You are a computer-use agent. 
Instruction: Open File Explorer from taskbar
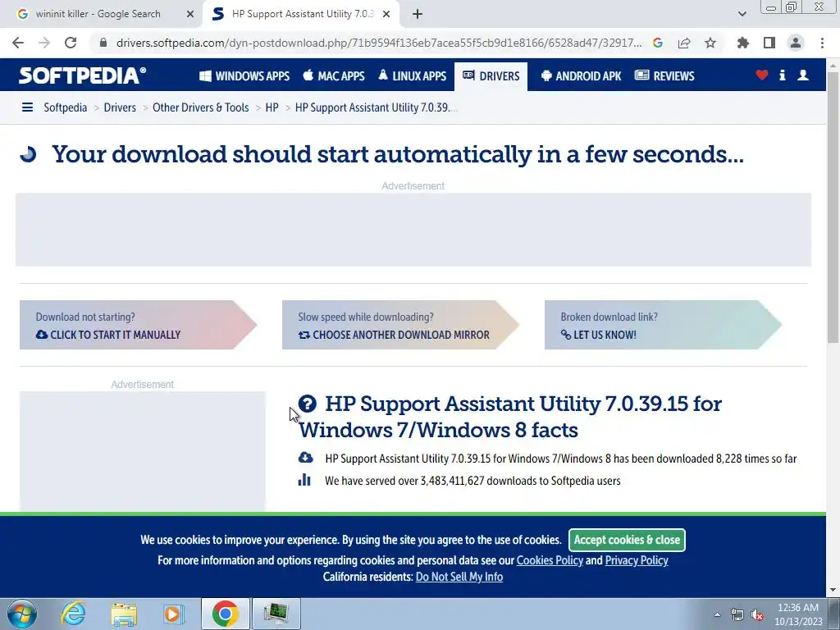(x=124, y=614)
